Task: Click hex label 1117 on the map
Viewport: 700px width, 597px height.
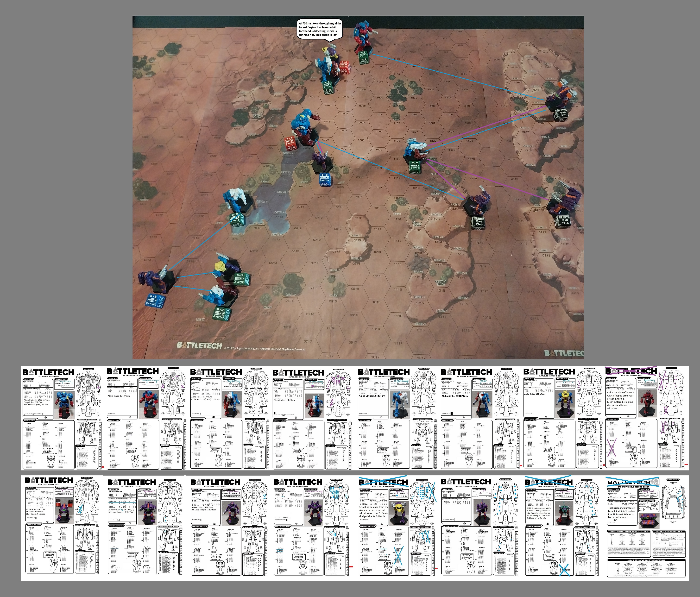Action: [x=398, y=343]
